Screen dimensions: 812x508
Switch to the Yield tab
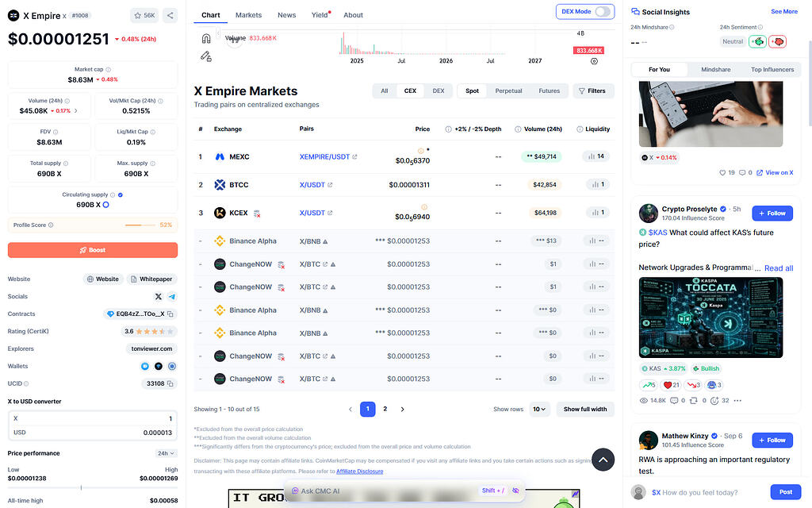click(x=320, y=15)
